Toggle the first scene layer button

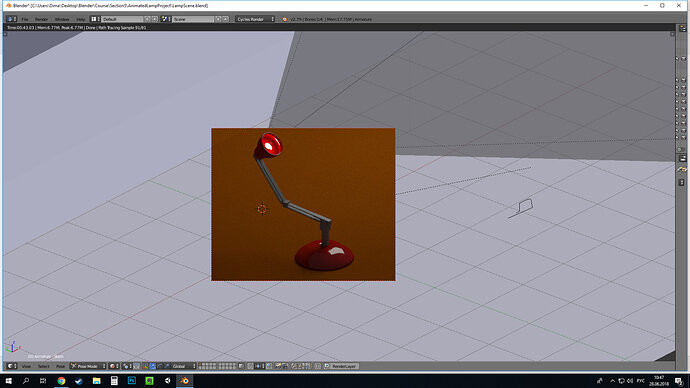(201, 364)
